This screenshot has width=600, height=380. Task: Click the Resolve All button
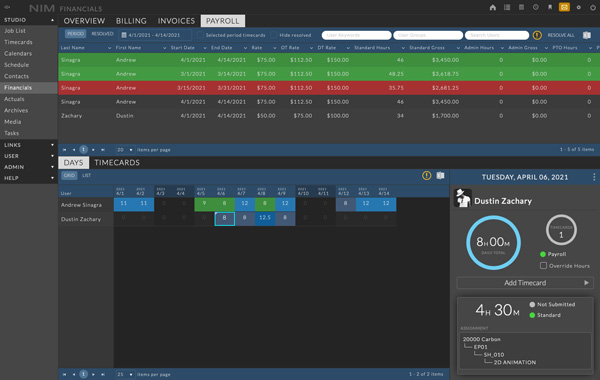(561, 35)
